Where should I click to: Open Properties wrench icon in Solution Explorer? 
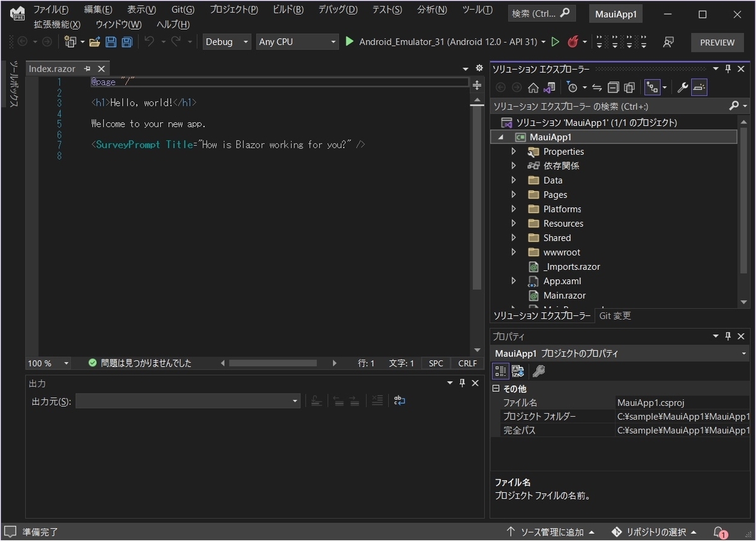click(682, 88)
